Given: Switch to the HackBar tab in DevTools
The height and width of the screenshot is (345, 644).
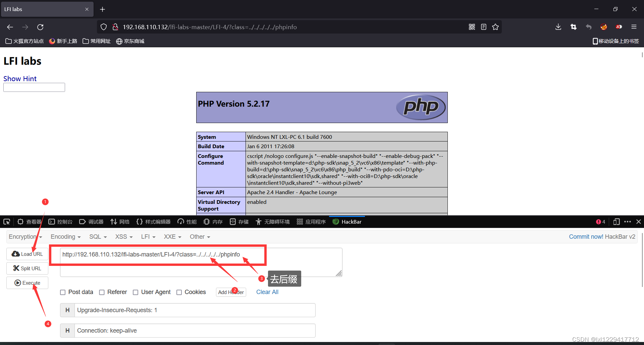Looking at the screenshot, I should [x=347, y=222].
